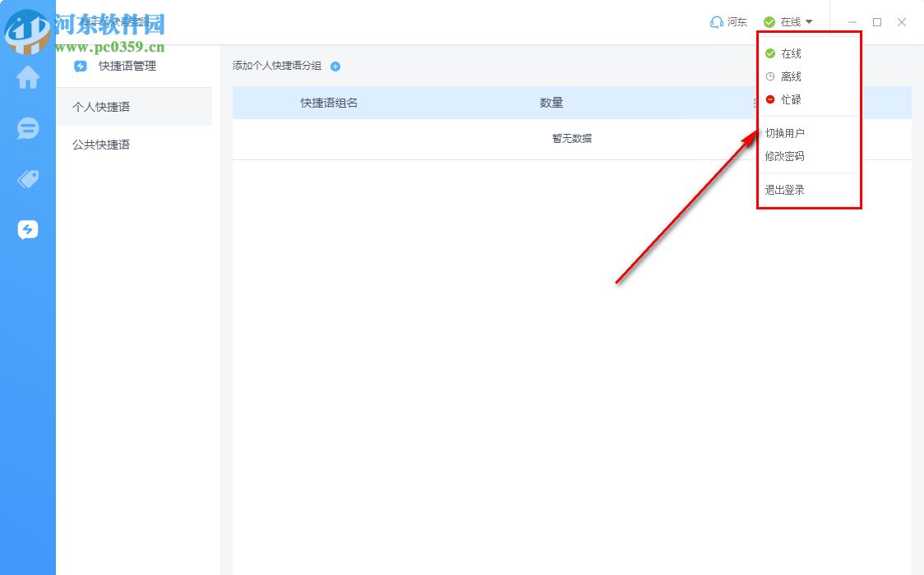
Task: Click the green online status checkmark icon
Action: [768, 22]
